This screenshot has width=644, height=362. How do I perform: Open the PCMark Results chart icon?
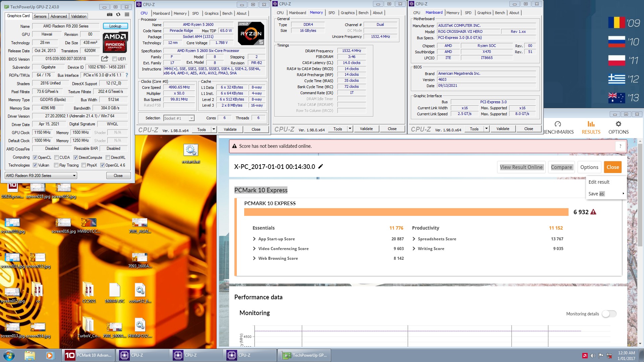point(591,124)
